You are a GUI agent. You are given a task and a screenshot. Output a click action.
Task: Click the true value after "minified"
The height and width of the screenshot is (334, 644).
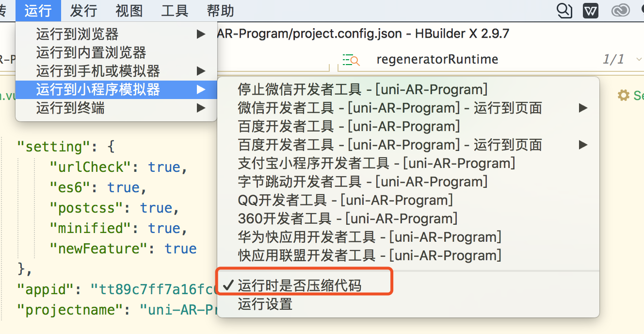[x=164, y=228]
